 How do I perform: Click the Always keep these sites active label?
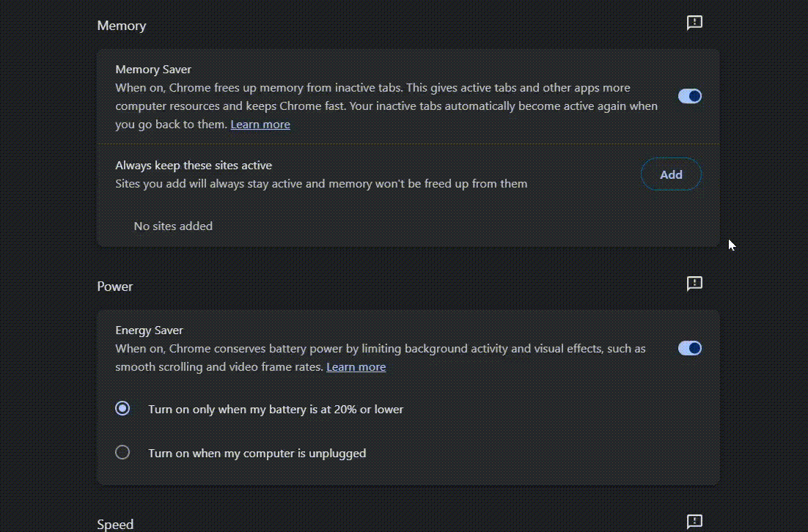pos(194,166)
